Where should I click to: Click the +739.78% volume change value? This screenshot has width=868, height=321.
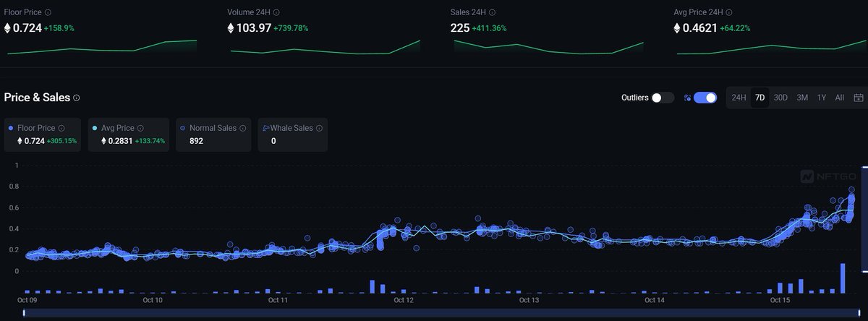pyautogui.click(x=291, y=28)
